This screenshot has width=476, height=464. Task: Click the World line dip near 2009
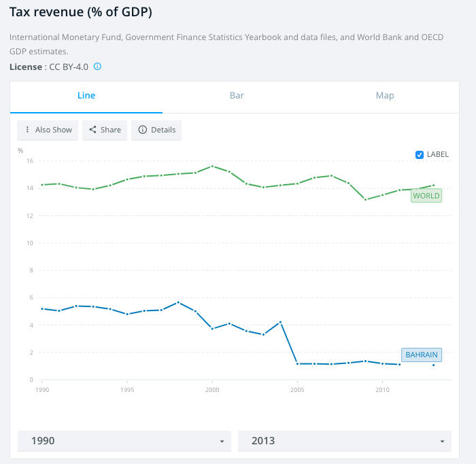click(366, 199)
